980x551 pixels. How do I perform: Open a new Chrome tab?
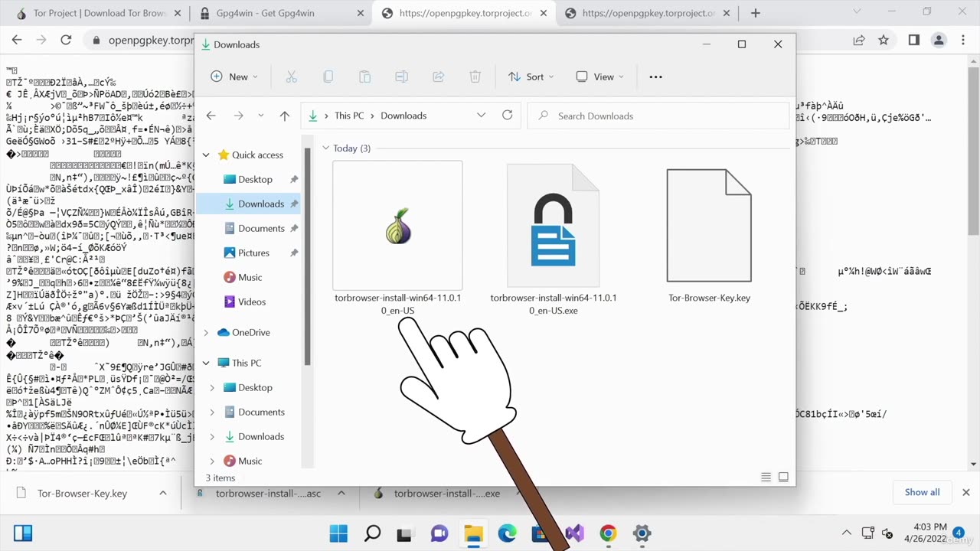tap(756, 13)
